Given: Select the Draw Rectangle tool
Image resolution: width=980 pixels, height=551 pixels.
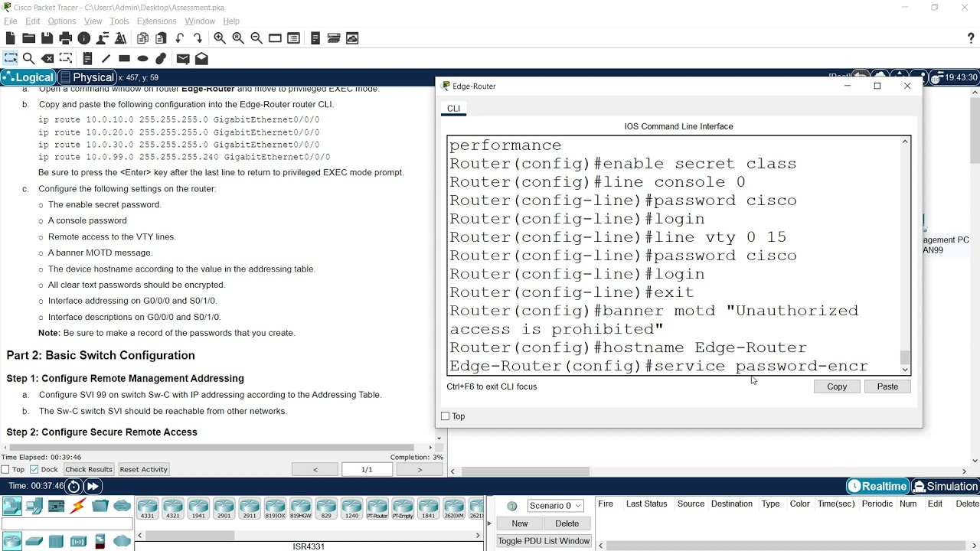Looking at the screenshot, I should click(x=124, y=58).
